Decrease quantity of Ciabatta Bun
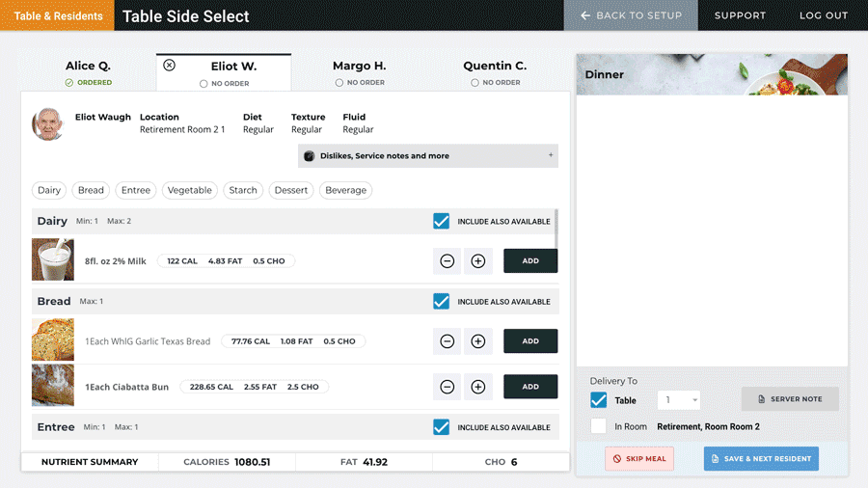Screen dimensions: 868x488 coord(448,387)
